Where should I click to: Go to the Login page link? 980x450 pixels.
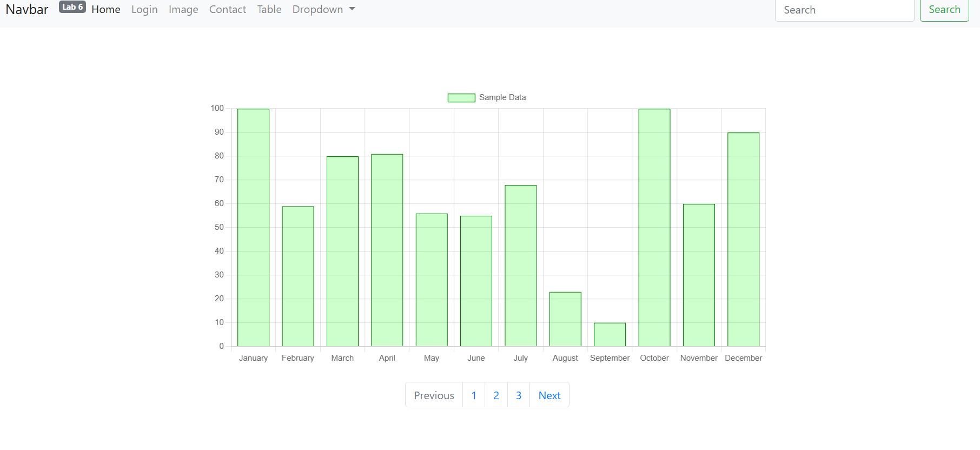[x=144, y=9]
